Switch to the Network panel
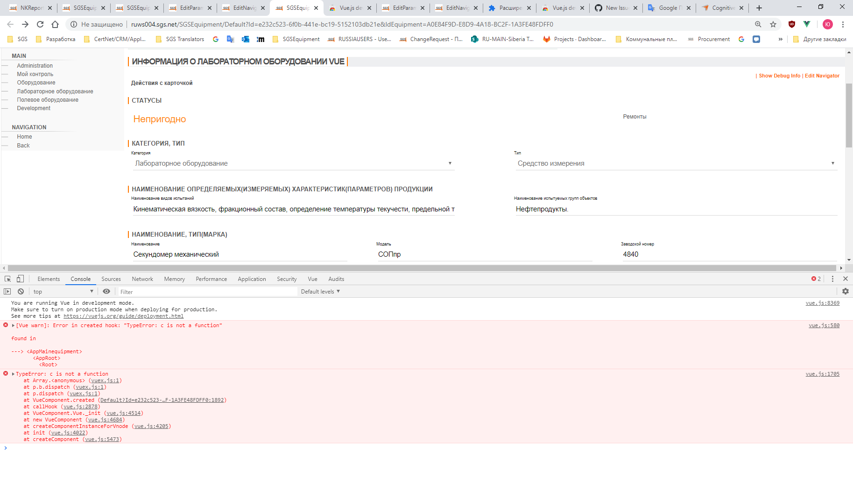 (142, 279)
